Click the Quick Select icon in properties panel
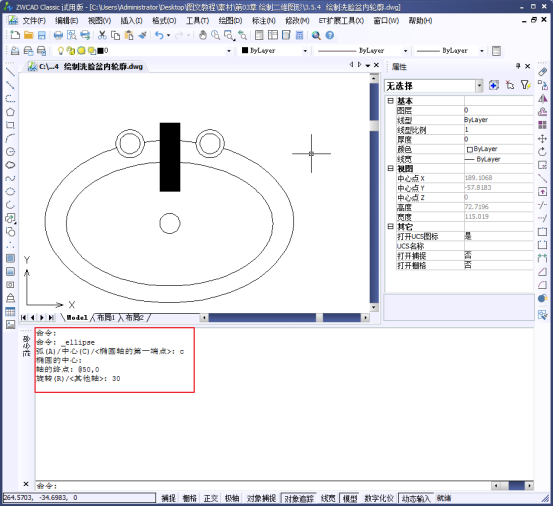The image size is (553, 507). [x=525, y=85]
